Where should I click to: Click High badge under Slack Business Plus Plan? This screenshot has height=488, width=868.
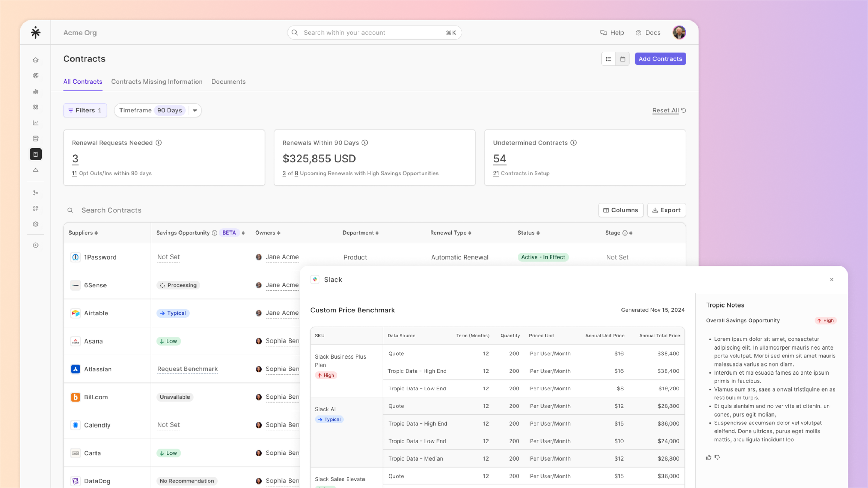coord(326,375)
